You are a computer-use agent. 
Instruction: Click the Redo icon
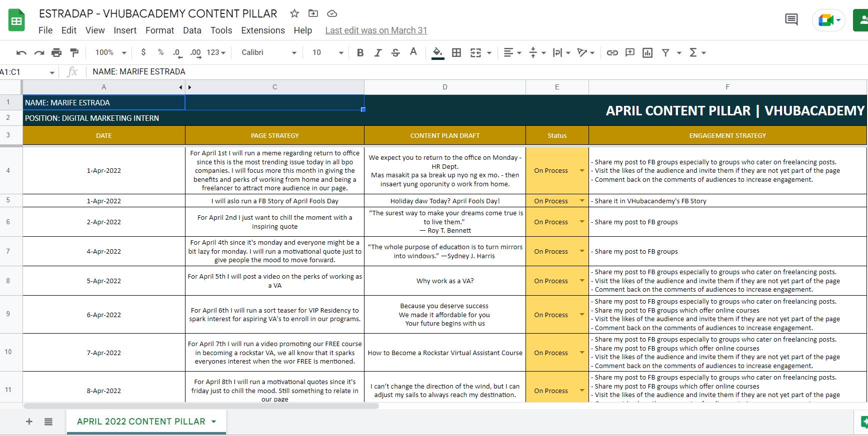point(39,52)
